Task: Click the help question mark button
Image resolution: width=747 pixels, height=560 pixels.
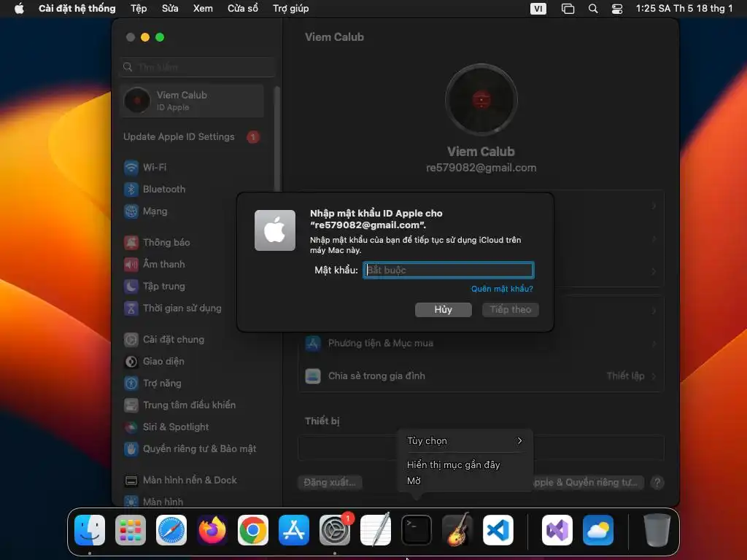Action: 657,483
